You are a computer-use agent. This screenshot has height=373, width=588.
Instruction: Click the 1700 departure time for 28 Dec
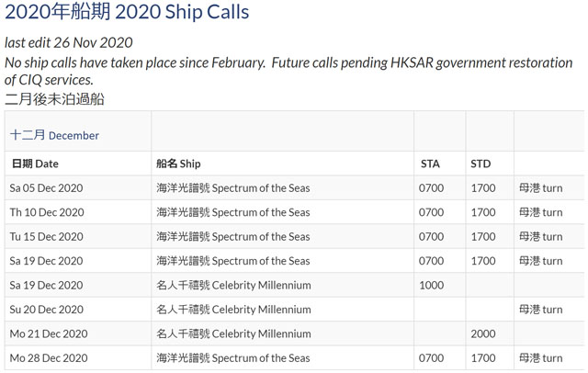click(x=483, y=358)
